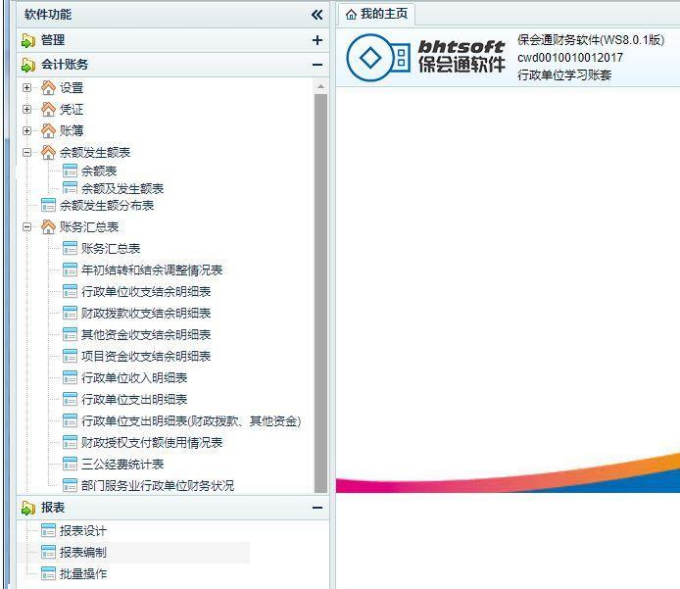Click the house icon beside 设置

pyautogui.click(x=48, y=88)
